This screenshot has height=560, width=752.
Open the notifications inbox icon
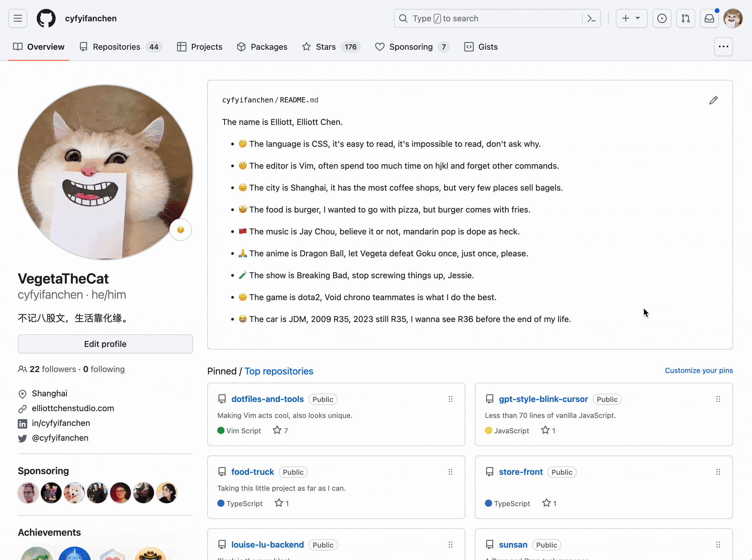click(x=709, y=18)
